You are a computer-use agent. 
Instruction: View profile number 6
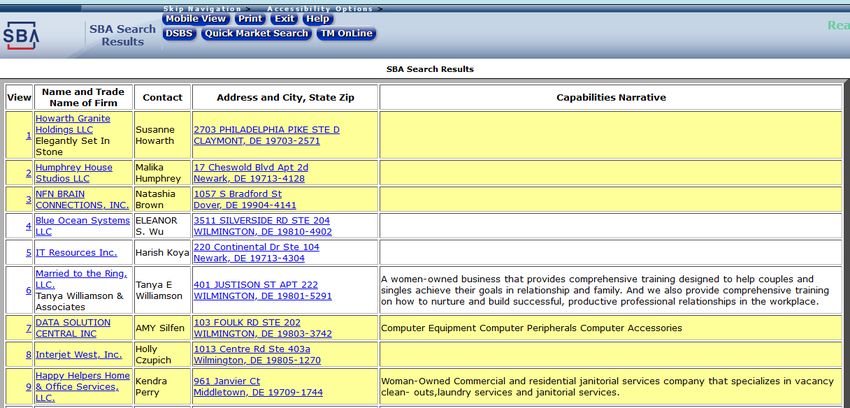coord(28,290)
